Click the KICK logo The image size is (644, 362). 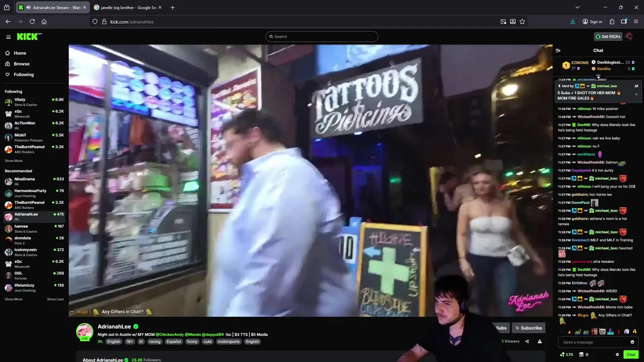click(29, 36)
